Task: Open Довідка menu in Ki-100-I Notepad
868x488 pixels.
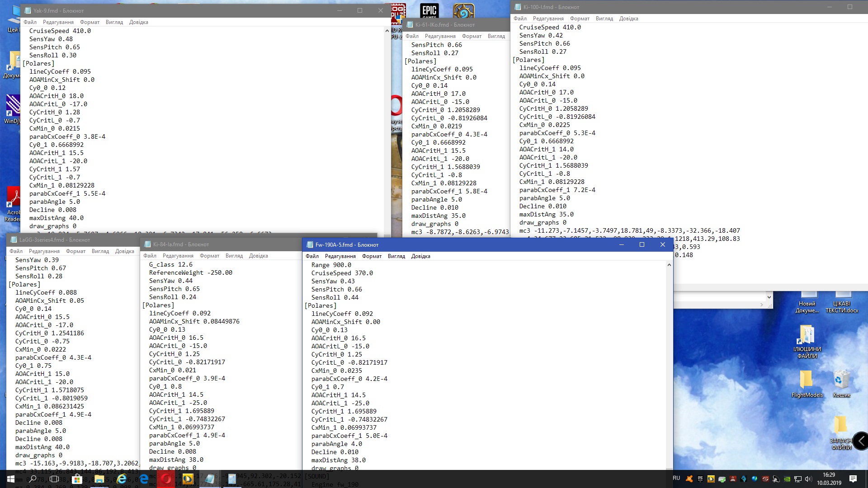Action: click(628, 19)
